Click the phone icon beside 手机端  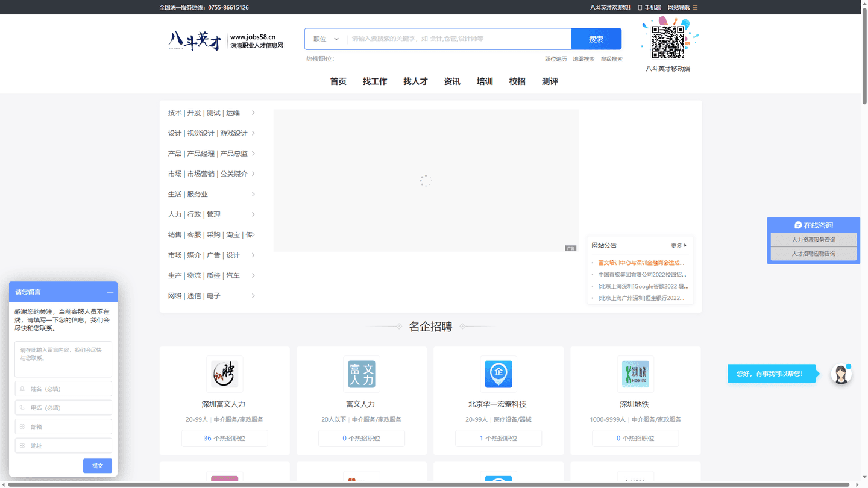[640, 7]
